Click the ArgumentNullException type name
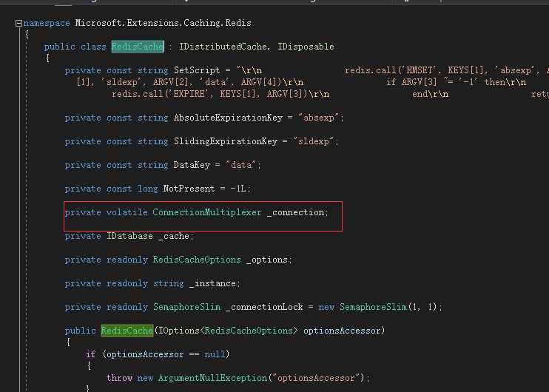549x392 pixels. point(212,378)
